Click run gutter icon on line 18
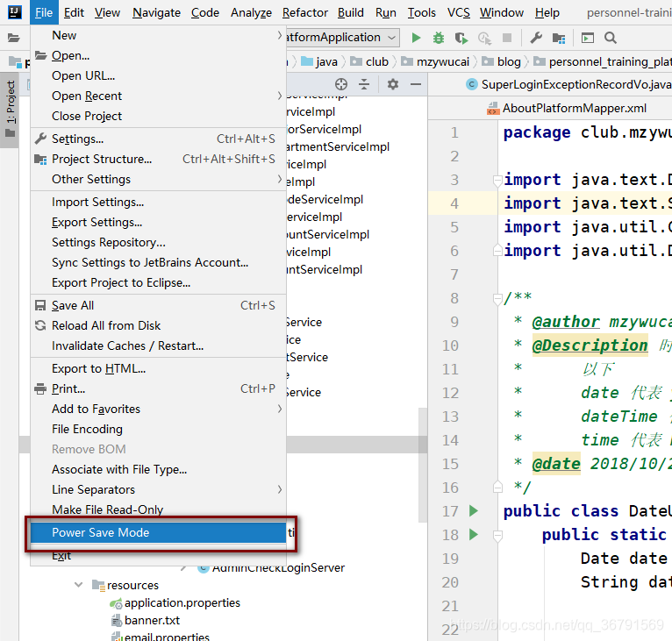The image size is (672, 641). click(473, 534)
